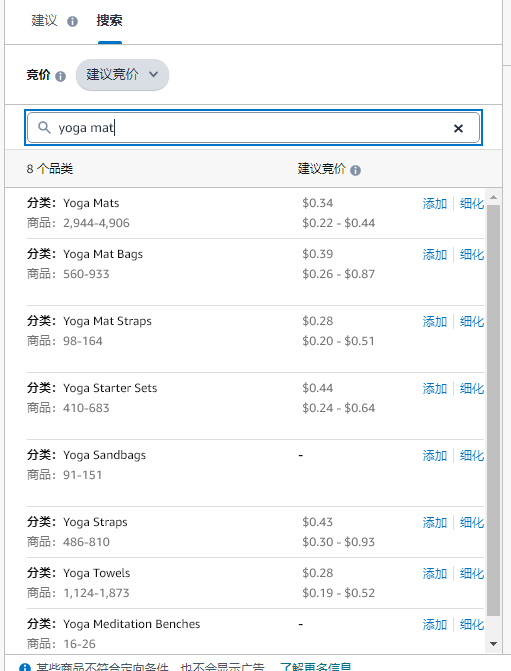Click the $0.39 suggested bid

(318, 254)
